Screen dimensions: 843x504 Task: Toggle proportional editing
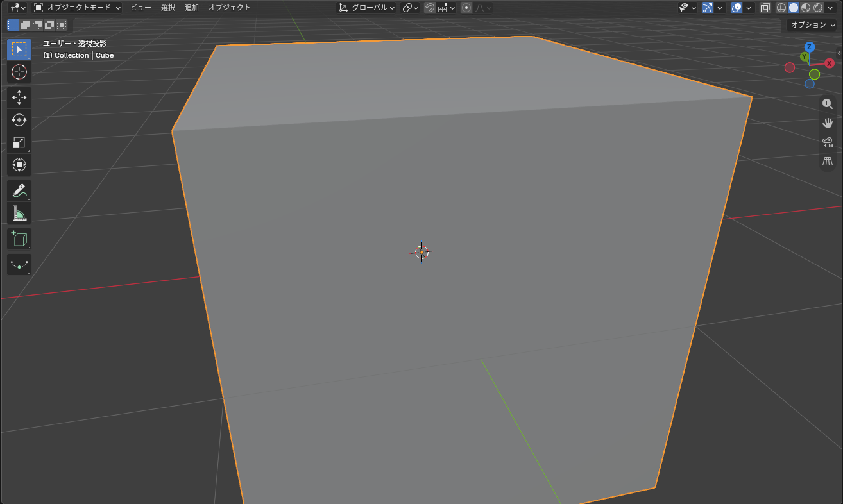466,8
